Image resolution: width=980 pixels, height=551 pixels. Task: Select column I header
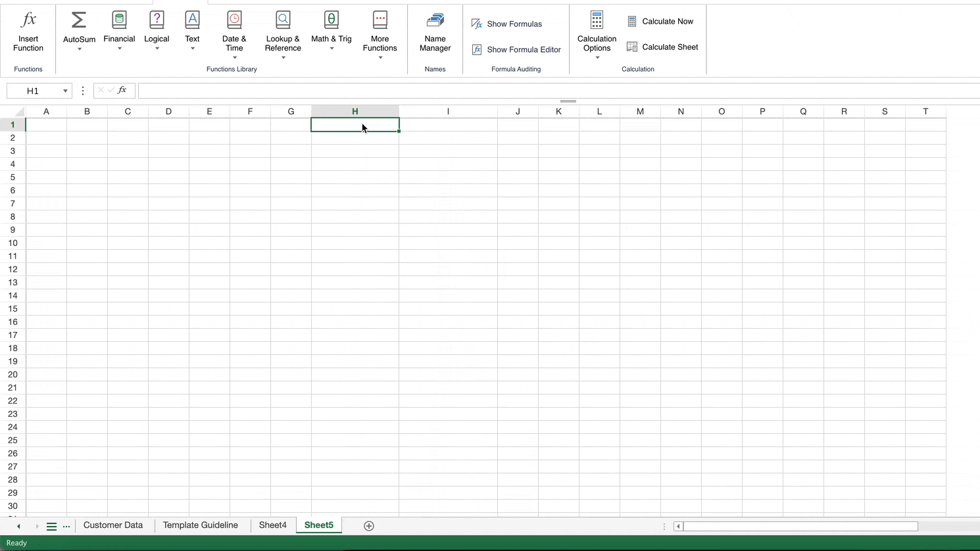click(x=448, y=112)
